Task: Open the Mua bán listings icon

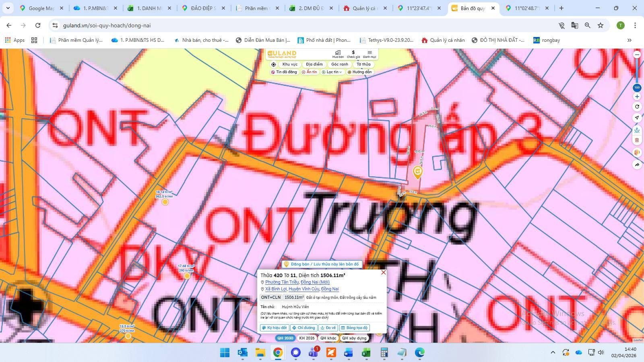Action: [338, 54]
